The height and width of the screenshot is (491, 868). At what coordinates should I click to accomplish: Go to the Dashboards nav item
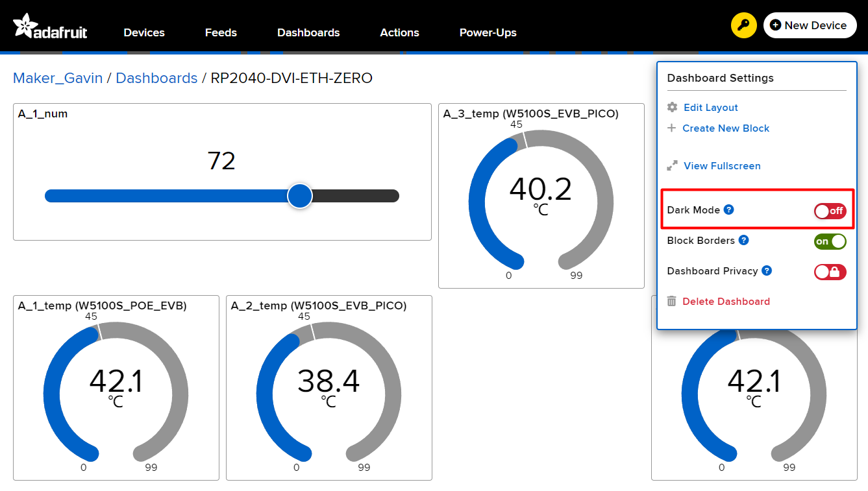(308, 32)
